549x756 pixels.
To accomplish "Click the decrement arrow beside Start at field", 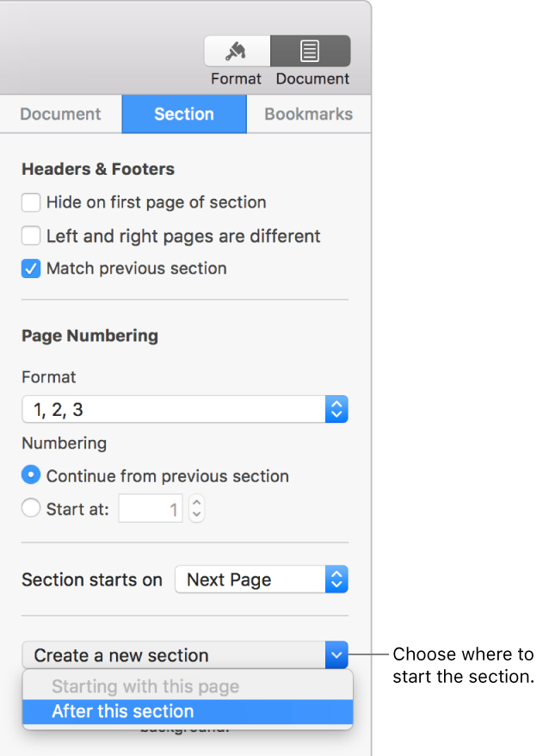I will (196, 513).
